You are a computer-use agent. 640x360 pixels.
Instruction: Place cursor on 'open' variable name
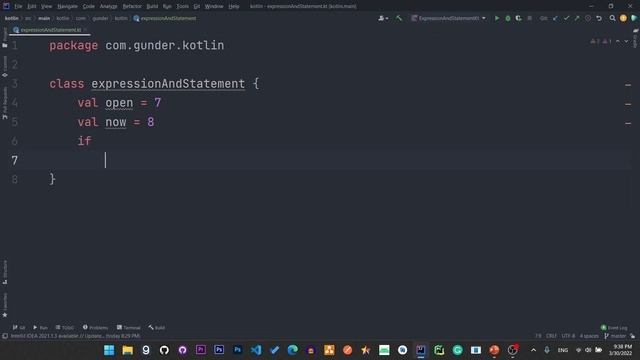[119, 103]
